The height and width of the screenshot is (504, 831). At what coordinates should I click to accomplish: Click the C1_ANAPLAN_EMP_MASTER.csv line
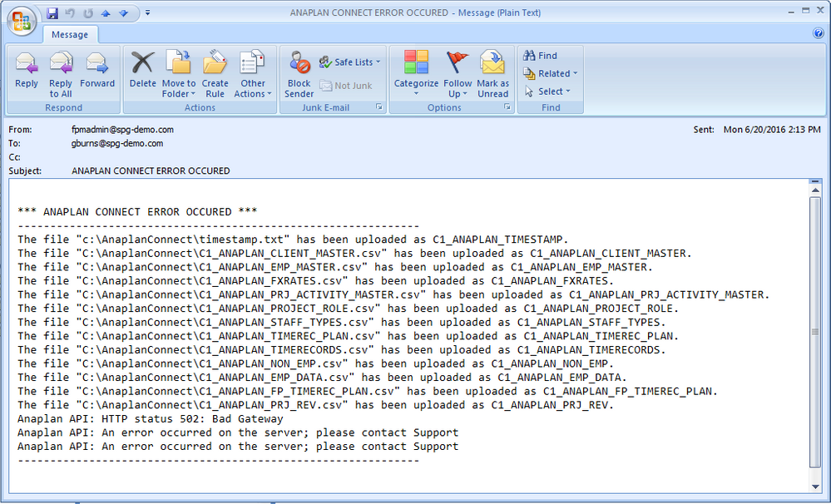(x=335, y=267)
